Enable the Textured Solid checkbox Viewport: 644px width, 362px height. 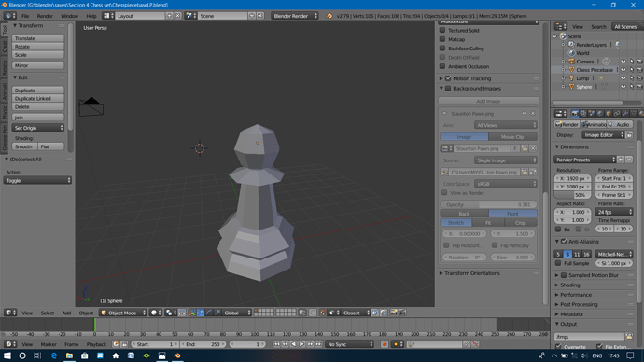tap(442, 30)
